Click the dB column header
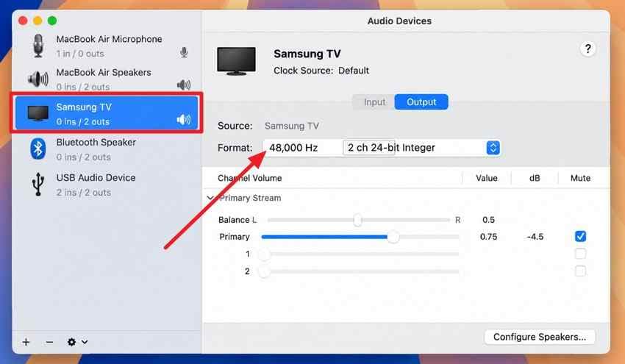 point(535,178)
